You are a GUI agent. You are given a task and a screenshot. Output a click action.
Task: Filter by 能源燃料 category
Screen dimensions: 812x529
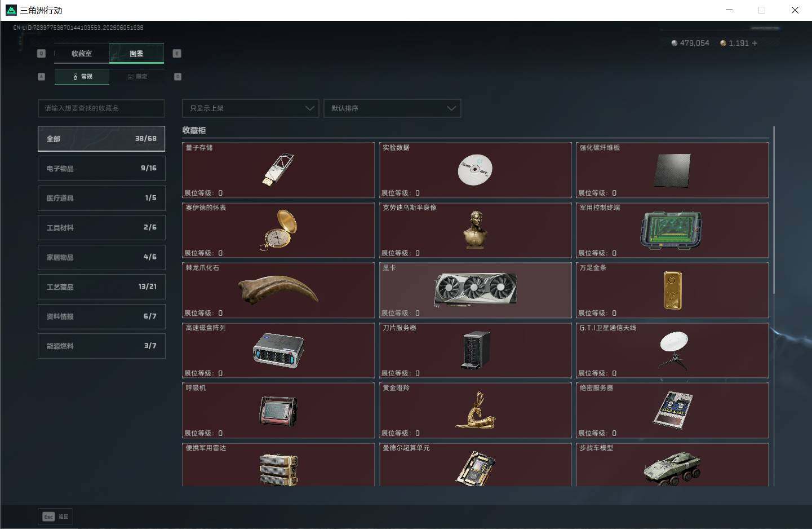[x=101, y=346]
